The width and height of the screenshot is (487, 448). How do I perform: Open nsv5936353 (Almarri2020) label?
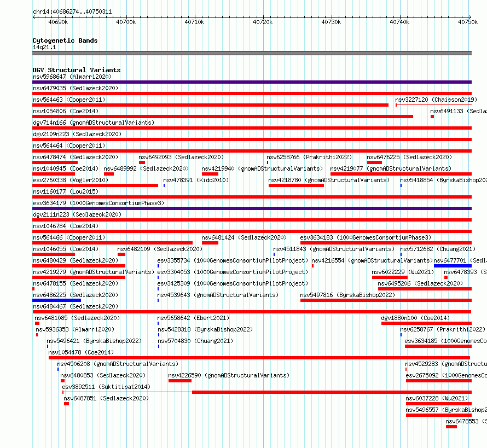[x=75, y=329]
